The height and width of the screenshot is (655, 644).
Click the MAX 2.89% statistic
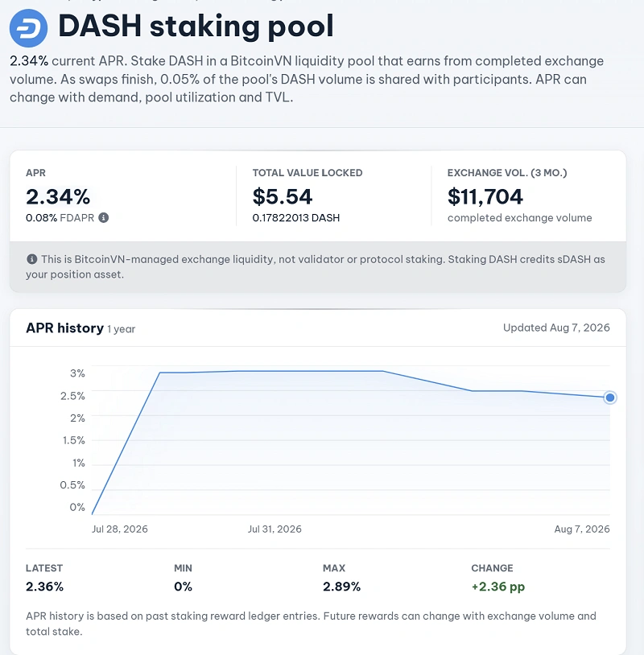tap(341, 578)
